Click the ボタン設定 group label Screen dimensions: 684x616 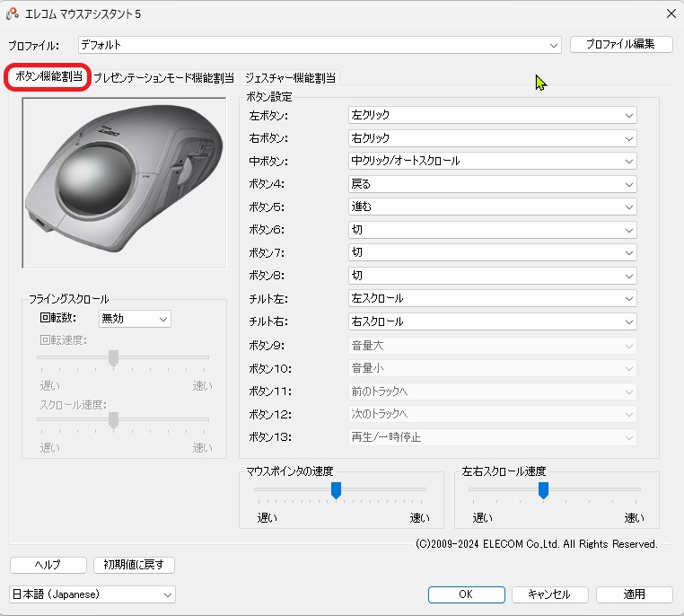pos(269,97)
